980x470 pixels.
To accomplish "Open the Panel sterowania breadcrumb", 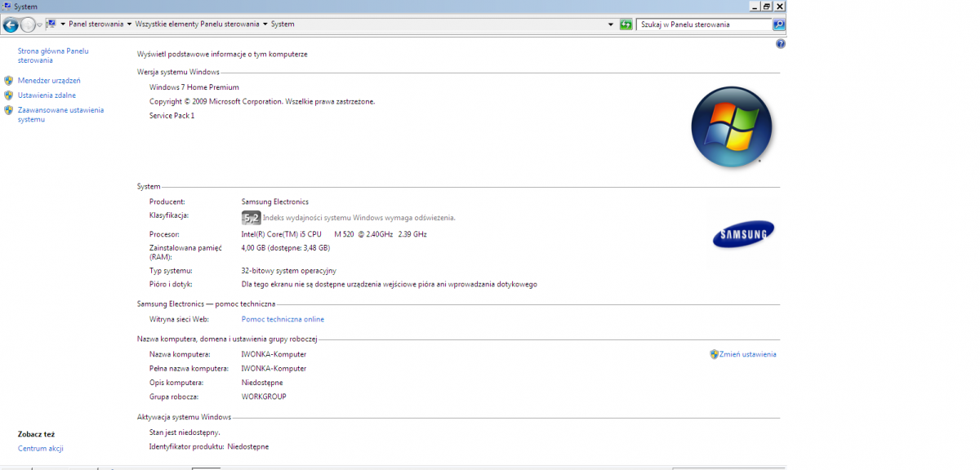I will tap(96, 24).
